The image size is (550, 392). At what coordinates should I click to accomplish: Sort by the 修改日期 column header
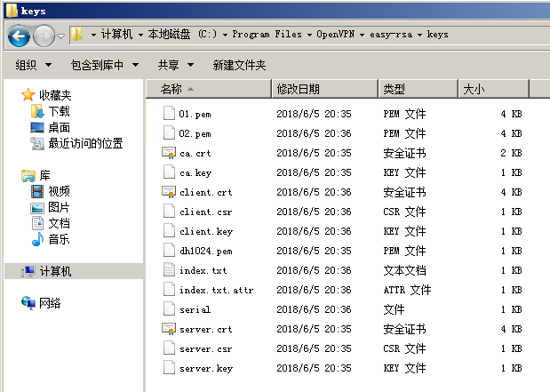point(325,89)
